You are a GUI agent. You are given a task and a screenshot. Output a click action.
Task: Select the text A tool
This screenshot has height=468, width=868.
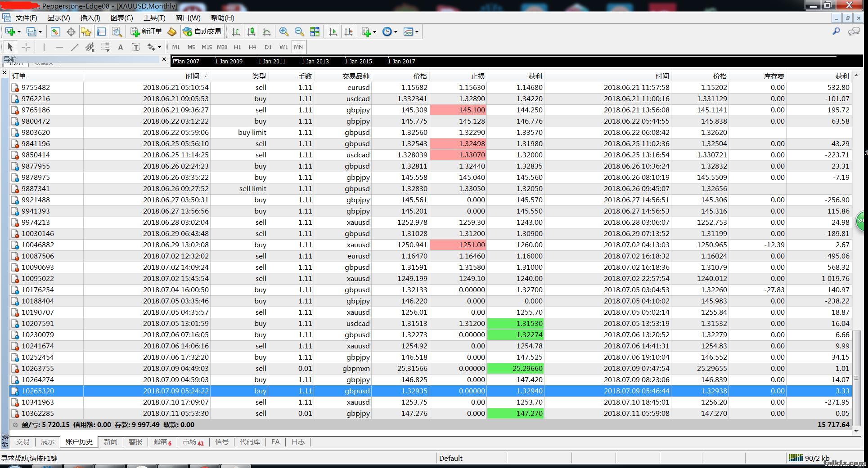pos(120,47)
